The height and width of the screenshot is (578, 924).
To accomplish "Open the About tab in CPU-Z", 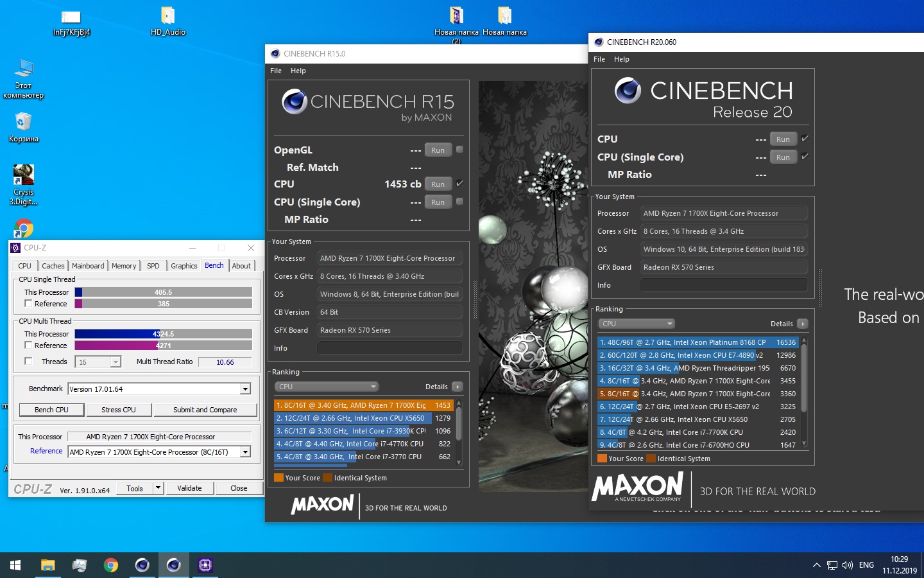I will (241, 266).
